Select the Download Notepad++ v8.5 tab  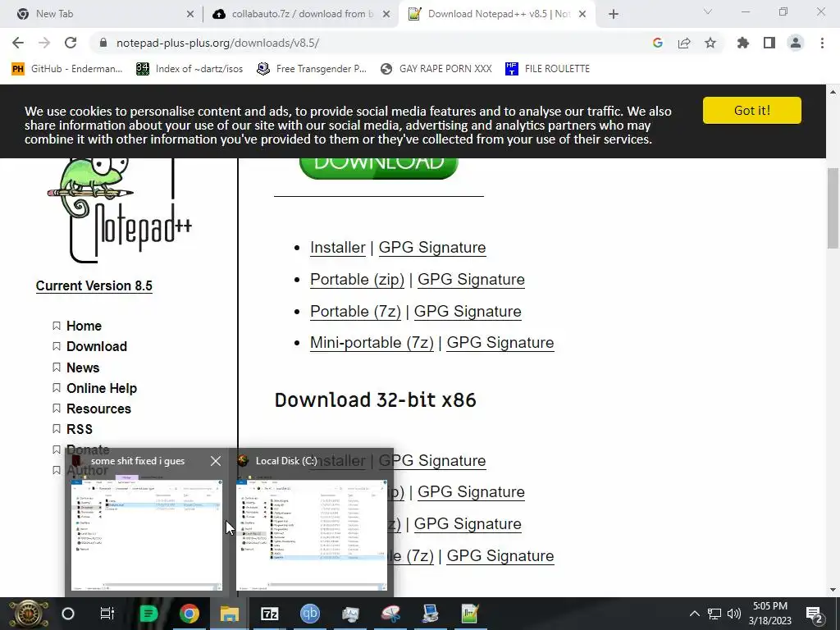click(498, 14)
